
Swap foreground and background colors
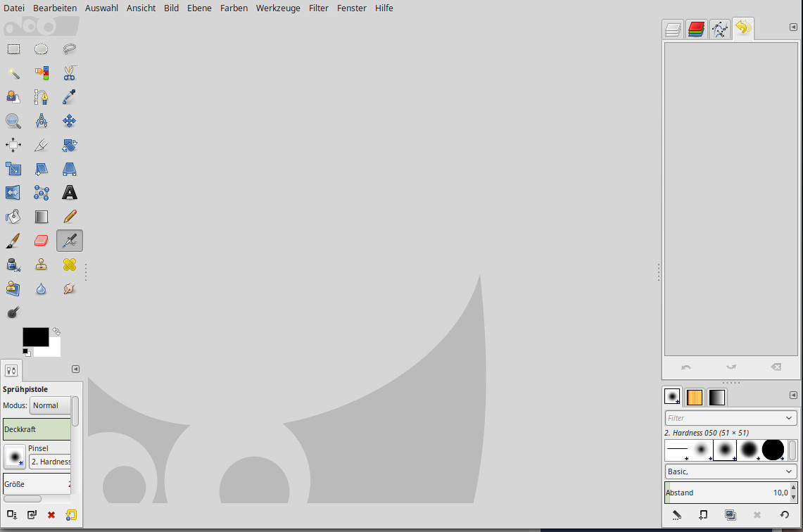click(x=56, y=331)
